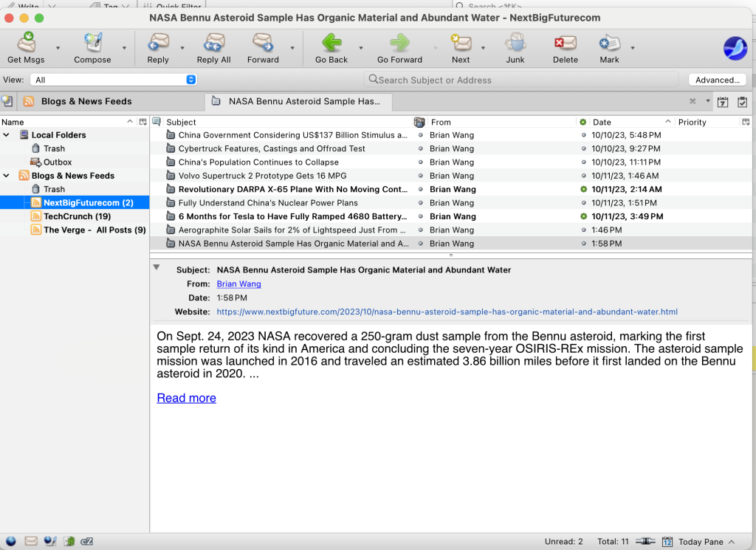Click the Brian Wang sender link
756x550 pixels.
click(238, 284)
